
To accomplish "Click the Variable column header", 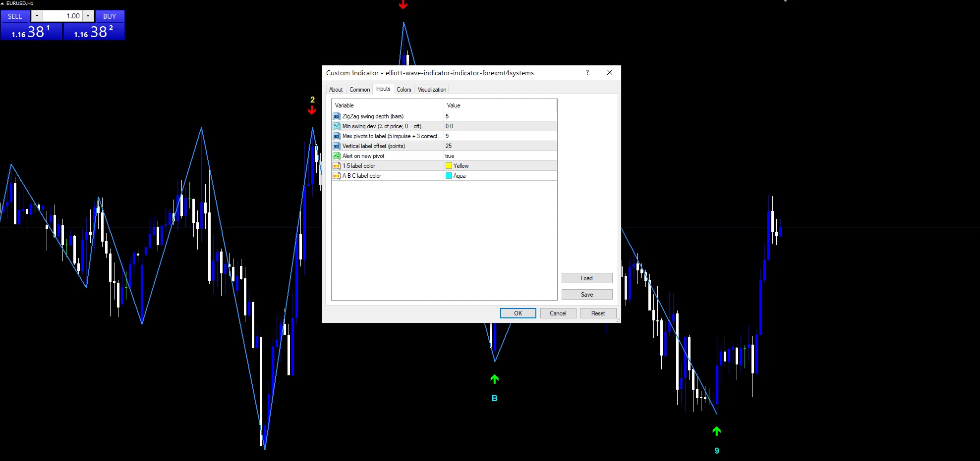I will 388,105.
